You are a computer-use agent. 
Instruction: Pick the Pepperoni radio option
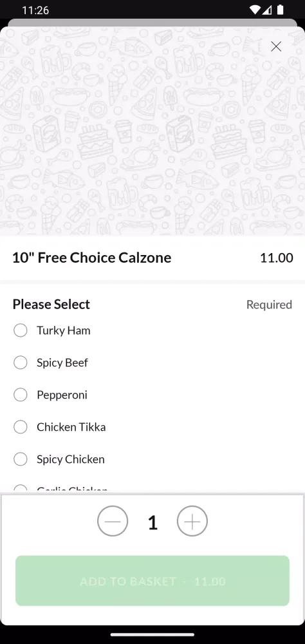click(21, 395)
